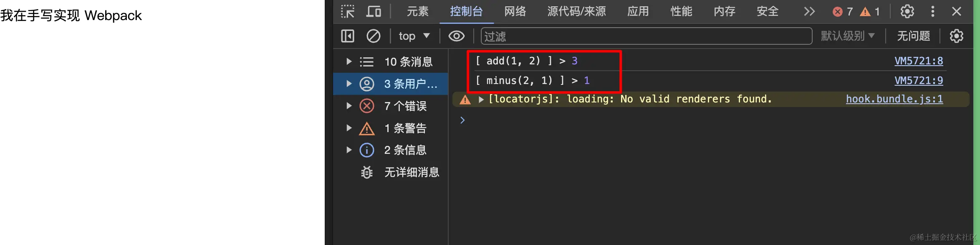Switch to the 元素 tab

417,11
